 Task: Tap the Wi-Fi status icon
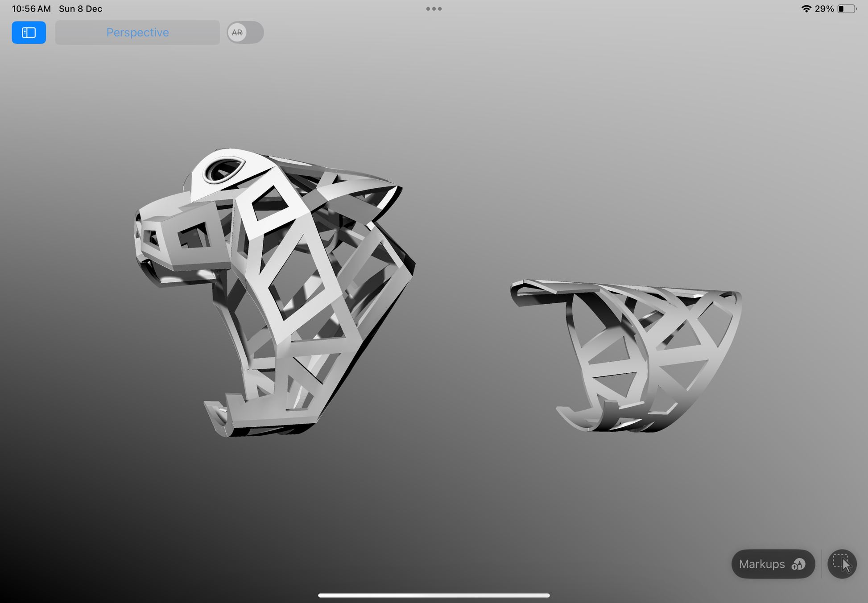click(x=806, y=9)
